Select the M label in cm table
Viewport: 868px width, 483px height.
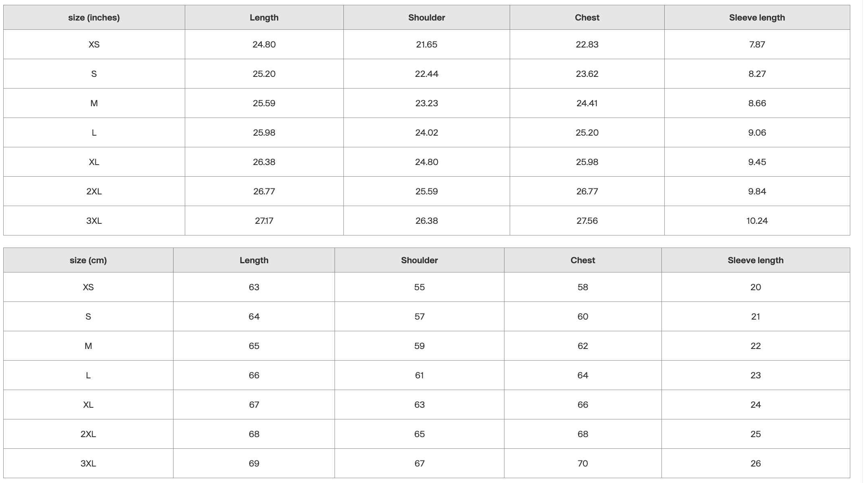point(88,346)
